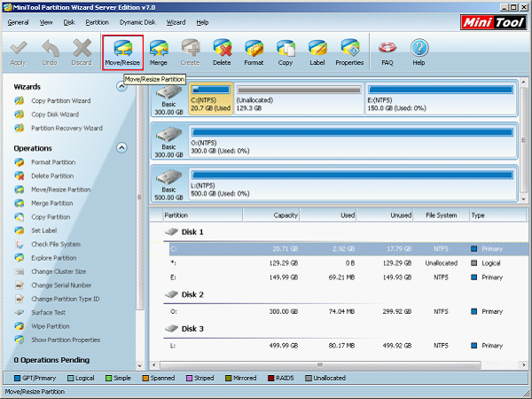Click the Help question mark icon

tap(419, 52)
